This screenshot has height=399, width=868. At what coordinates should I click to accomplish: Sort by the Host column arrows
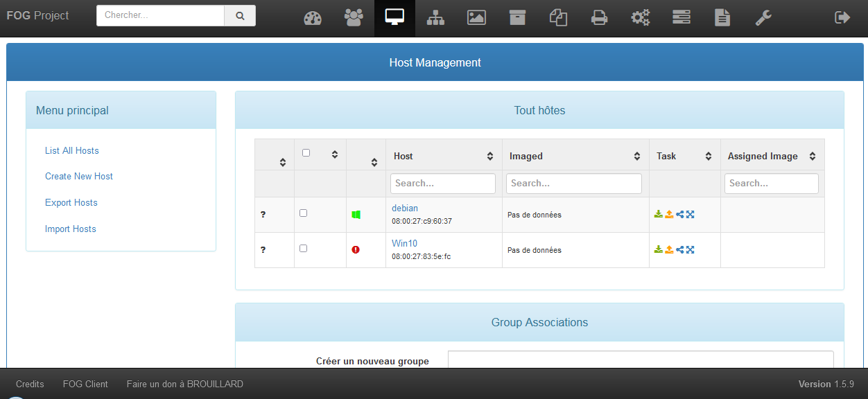tap(490, 157)
